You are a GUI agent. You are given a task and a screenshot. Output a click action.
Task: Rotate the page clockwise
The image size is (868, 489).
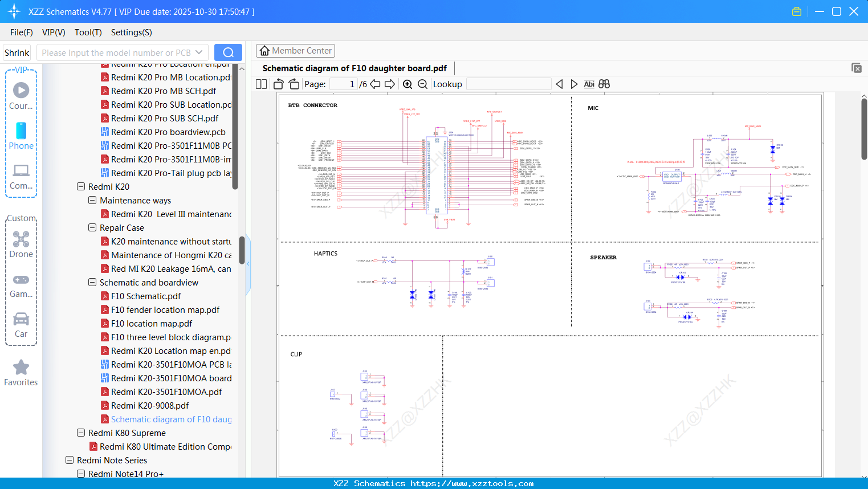coord(294,84)
